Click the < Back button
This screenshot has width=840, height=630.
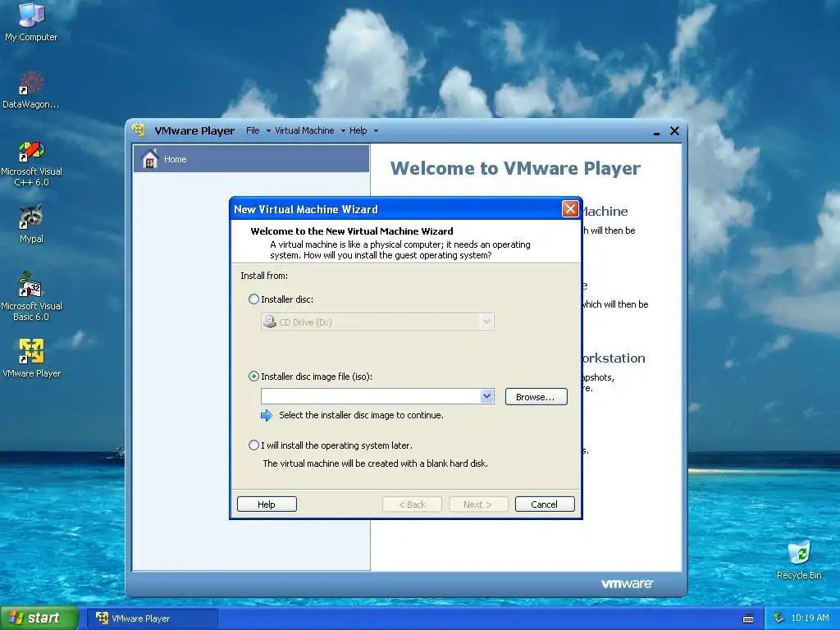(x=412, y=504)
